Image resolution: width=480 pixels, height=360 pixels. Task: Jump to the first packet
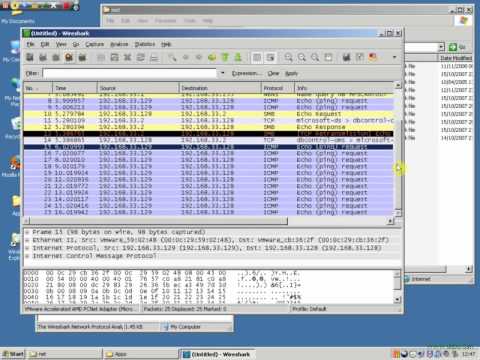pos(225,57)
